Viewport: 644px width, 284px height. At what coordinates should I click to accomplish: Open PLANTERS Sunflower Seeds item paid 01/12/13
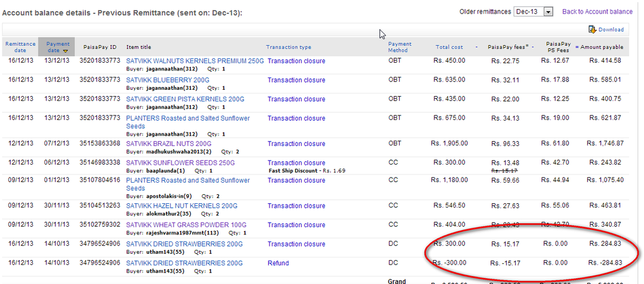(x=188, y=185)
